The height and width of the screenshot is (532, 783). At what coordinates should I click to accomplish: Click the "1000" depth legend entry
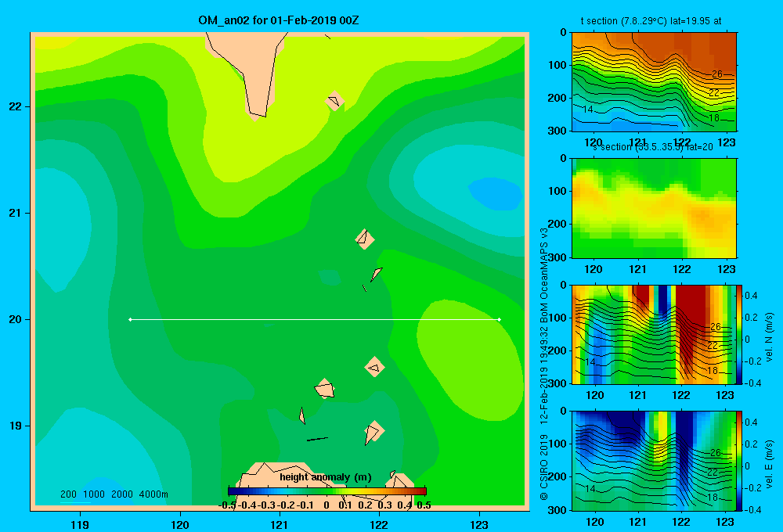[x=94, y=494]
